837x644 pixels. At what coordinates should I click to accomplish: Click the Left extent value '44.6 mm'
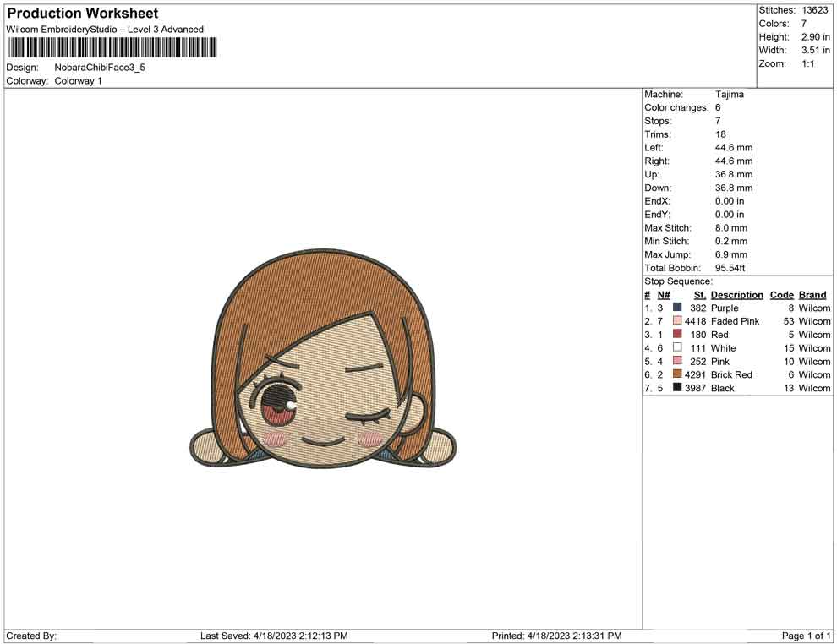pos(734,148)
